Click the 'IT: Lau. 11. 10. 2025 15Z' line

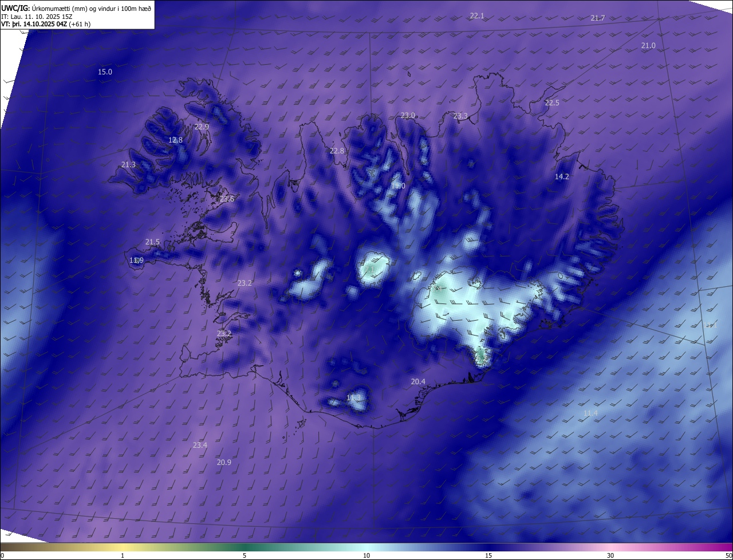(37, 16)
